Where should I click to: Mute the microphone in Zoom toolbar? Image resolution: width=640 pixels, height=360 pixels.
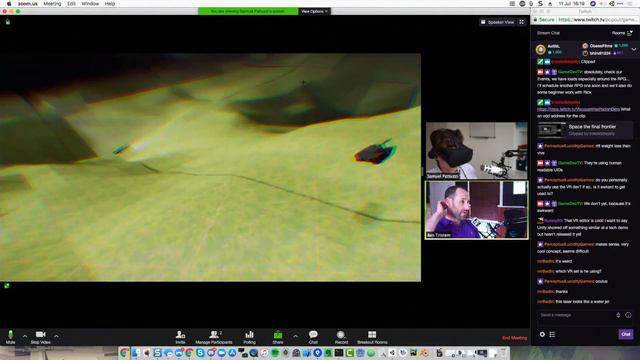pyautogui.click(x=10, y=337)
